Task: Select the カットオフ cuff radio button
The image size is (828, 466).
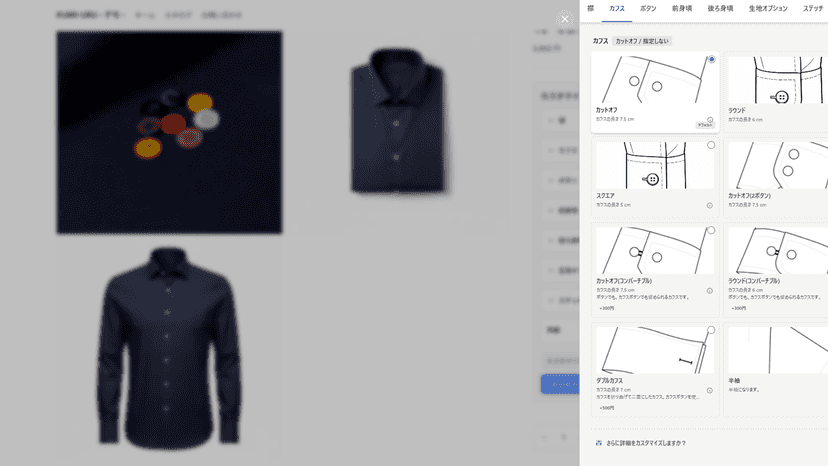Action: point(711,59)
